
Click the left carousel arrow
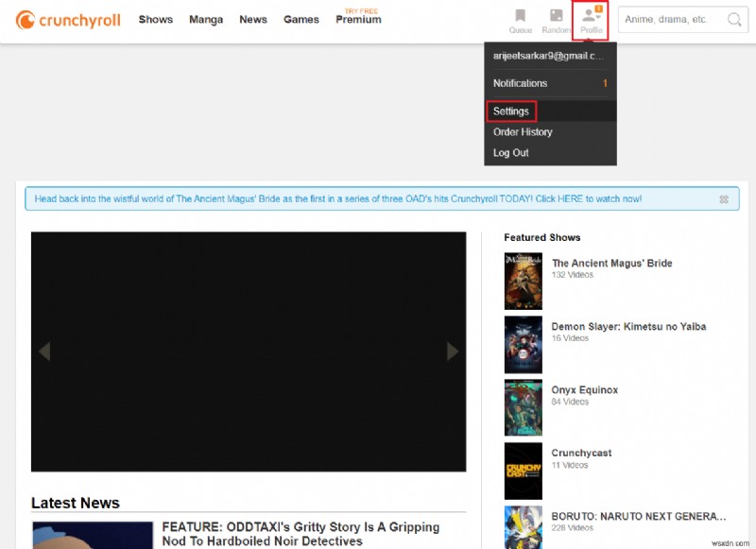[x=44, y=352]
